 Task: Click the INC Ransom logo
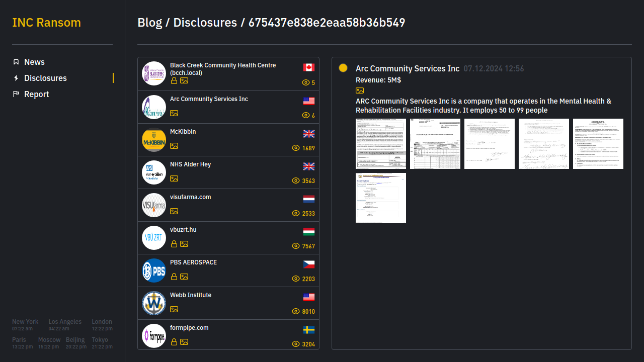[x=46, y=22]
